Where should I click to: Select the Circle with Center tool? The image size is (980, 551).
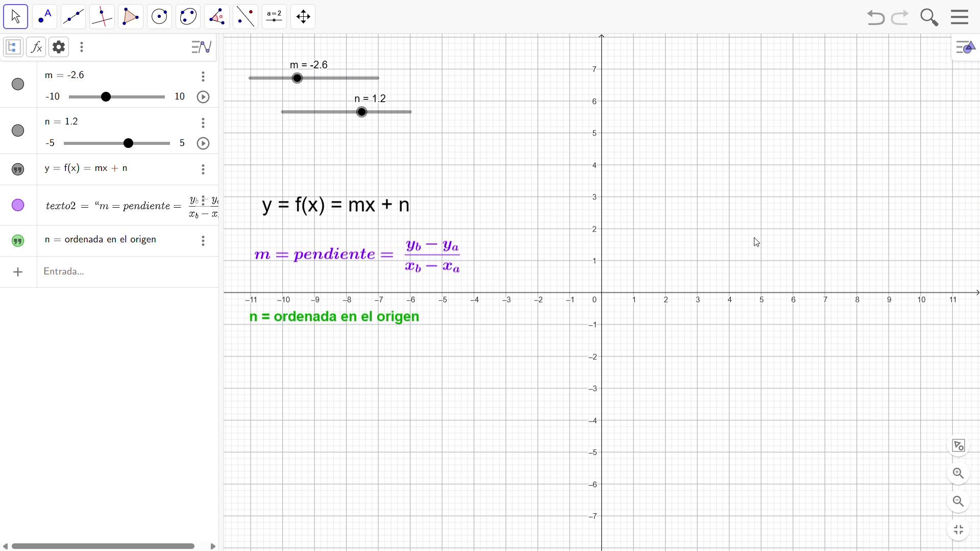click(160, 17)
